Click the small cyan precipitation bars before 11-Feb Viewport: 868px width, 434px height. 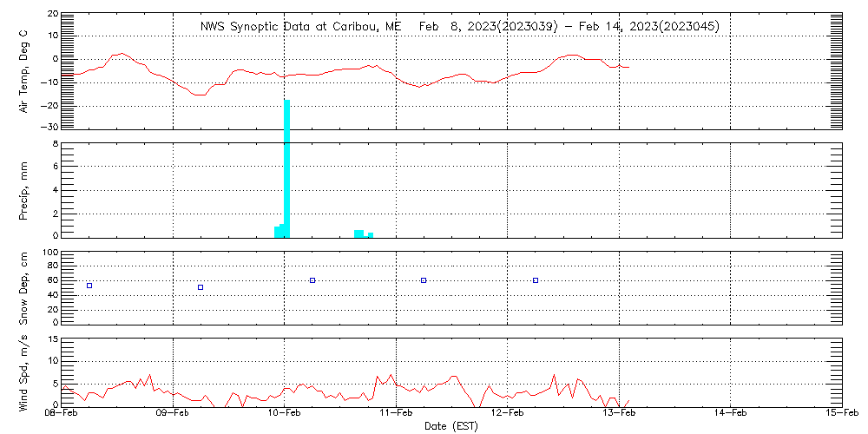point(359,233)
